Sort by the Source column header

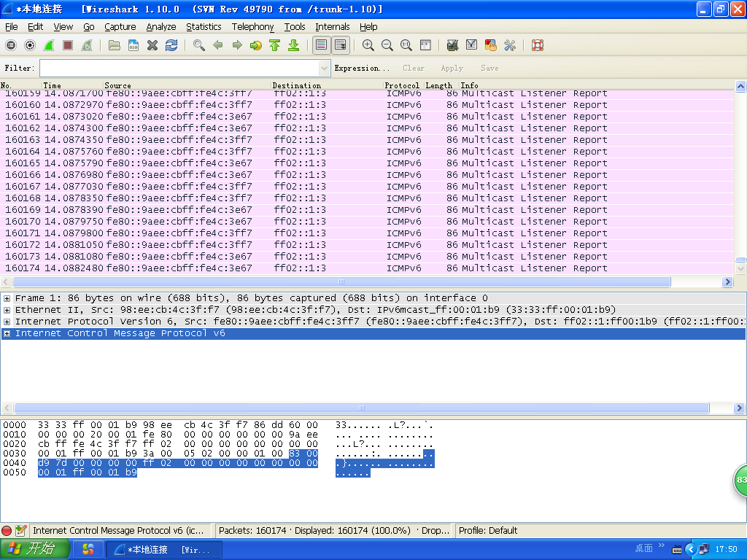pyautogui.click(x=187, y=85)
